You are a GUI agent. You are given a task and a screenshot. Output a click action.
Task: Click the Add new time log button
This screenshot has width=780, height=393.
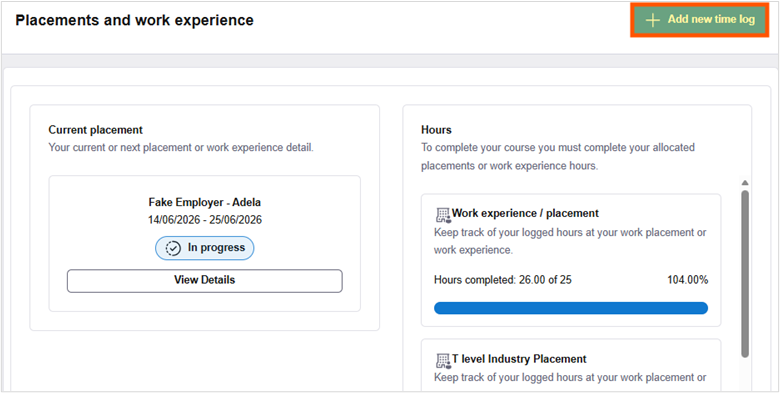click(699, 20)
